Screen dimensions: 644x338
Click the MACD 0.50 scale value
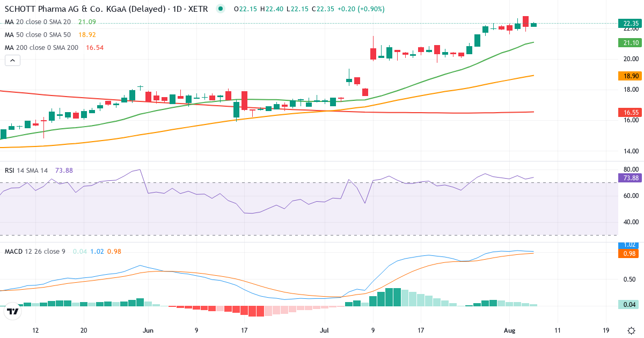click(x=631, y=279)
